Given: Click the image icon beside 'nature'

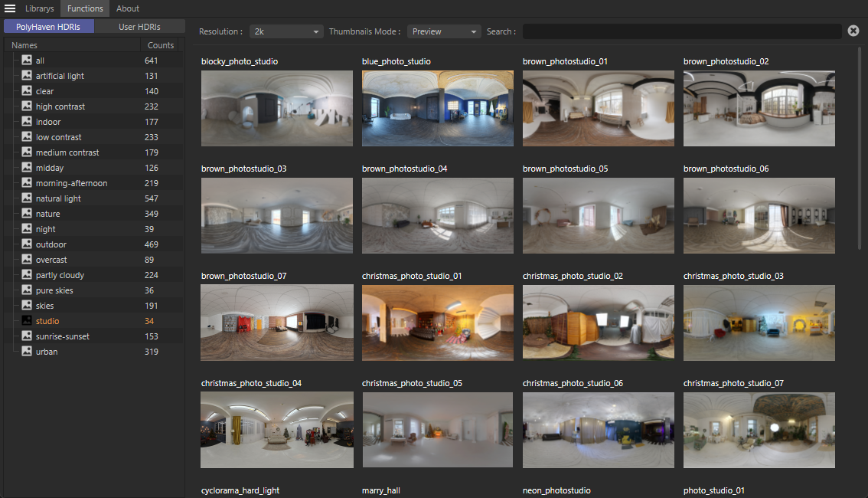Looking at the screenshot, I should click(27, 213).
